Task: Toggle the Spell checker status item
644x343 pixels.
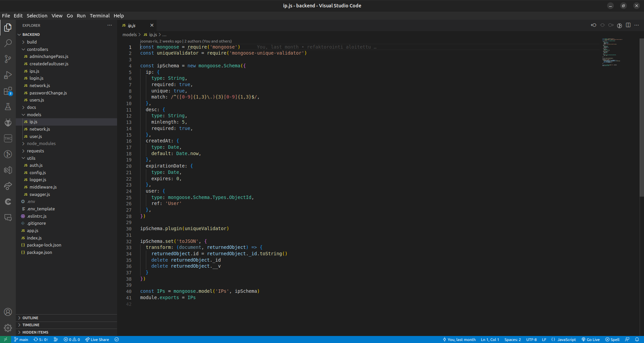Action: point(612,339)
